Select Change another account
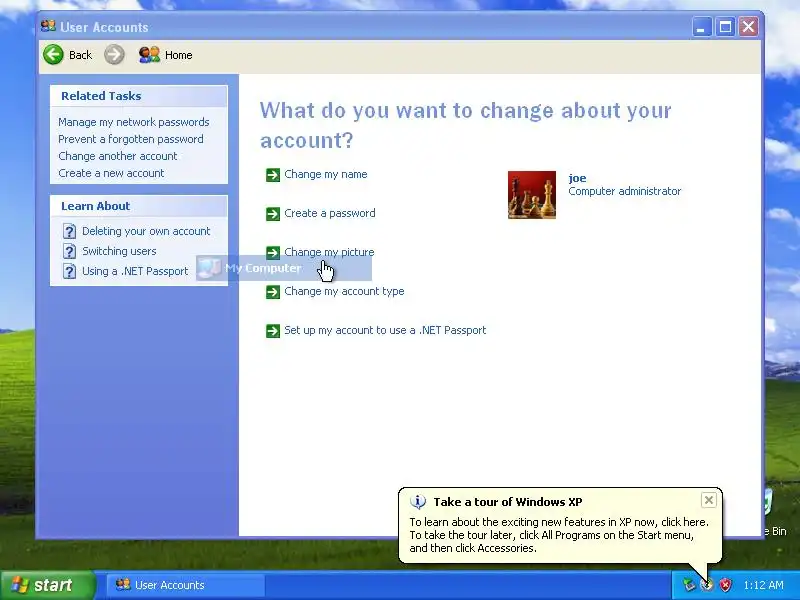The image size is (800, 600). tap(118, 156)
